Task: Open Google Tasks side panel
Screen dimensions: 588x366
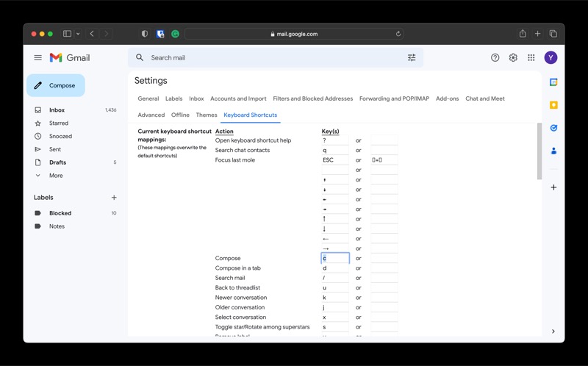Action: pyautogui.click(x=553, y=128)
